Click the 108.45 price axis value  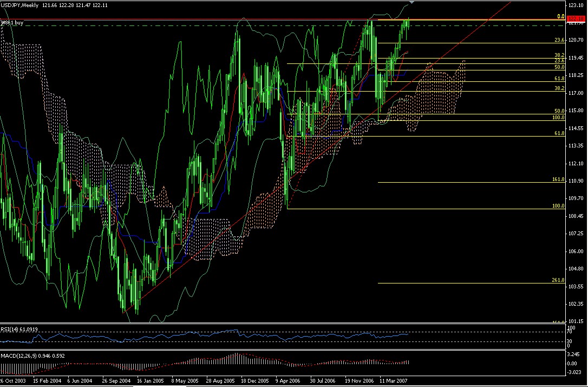pyautogui.click(x=576, y=216)
